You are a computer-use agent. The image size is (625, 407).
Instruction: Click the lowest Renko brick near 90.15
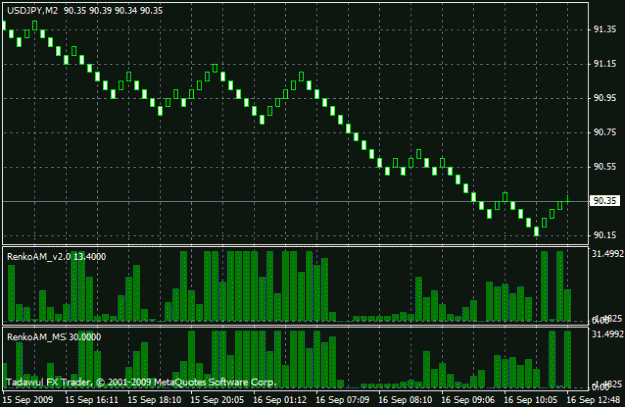click(536, 232)
